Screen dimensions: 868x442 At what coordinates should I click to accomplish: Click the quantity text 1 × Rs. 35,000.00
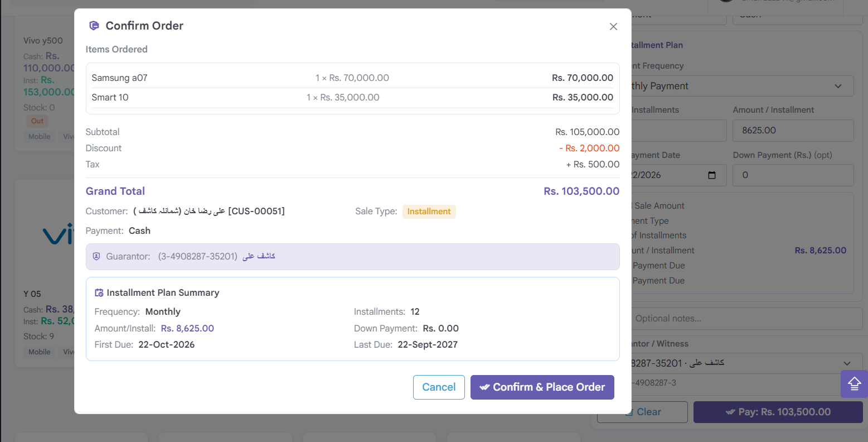343,98
